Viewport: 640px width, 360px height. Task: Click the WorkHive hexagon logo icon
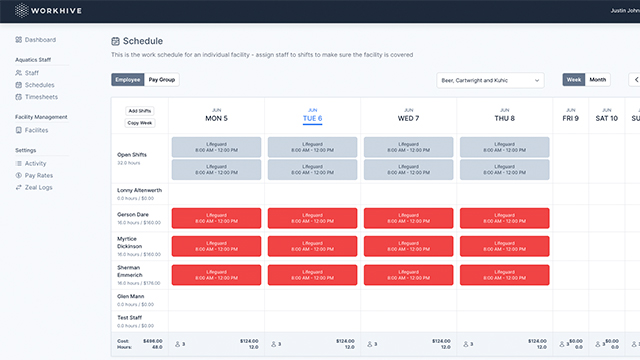(x=21, y=11)
